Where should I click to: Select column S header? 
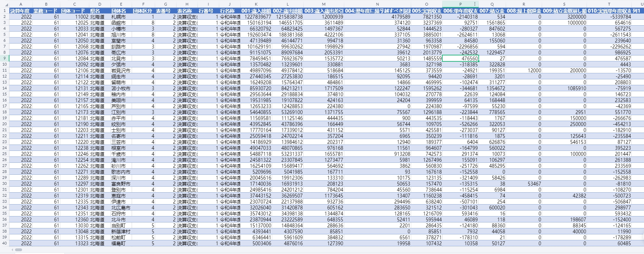click(x=564, y=4)
